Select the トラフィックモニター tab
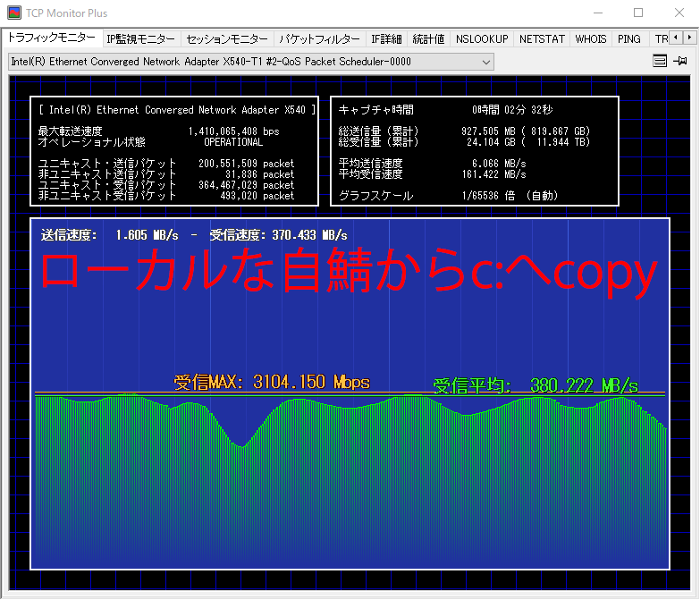The width and height of the screenshot is (700, 600). (x=51, y=38)
